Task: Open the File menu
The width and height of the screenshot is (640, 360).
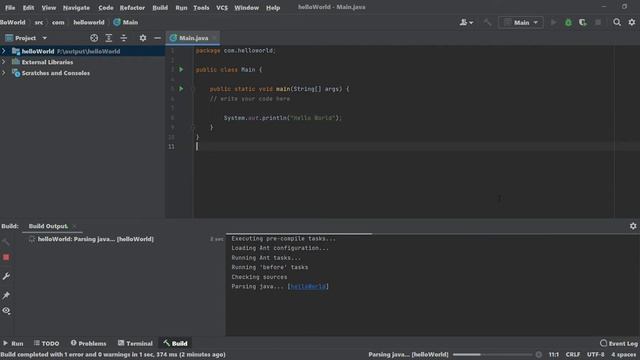Action: pos(10,7)
